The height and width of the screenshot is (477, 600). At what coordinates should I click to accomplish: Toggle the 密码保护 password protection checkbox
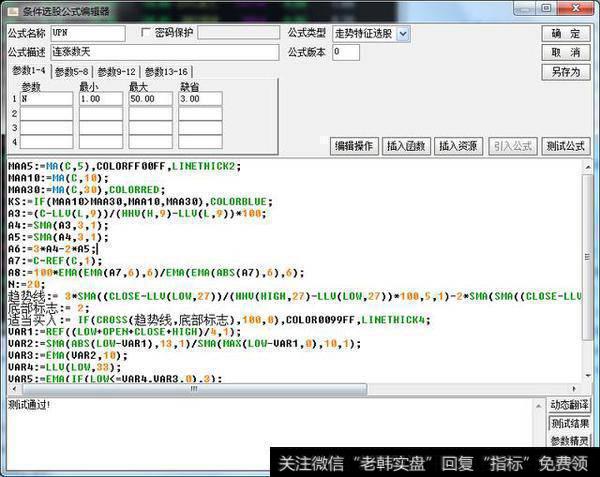pos(145,33)
